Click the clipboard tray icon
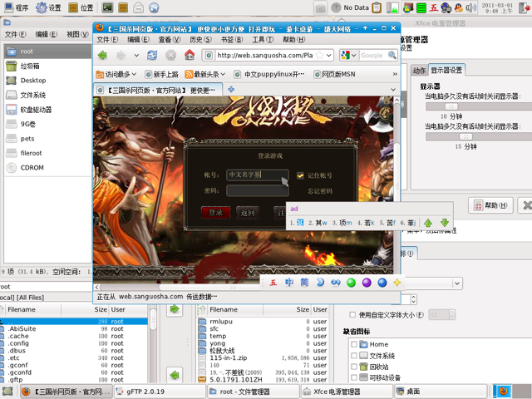The height and width of the screenshot is (399, 532). (x=377, y=7)
